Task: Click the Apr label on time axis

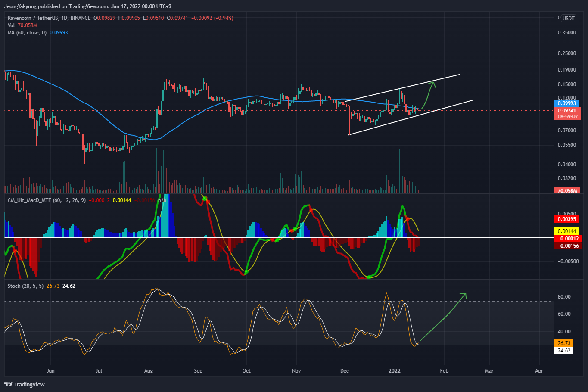Action: pyautogui.click(x=539, y=371)
